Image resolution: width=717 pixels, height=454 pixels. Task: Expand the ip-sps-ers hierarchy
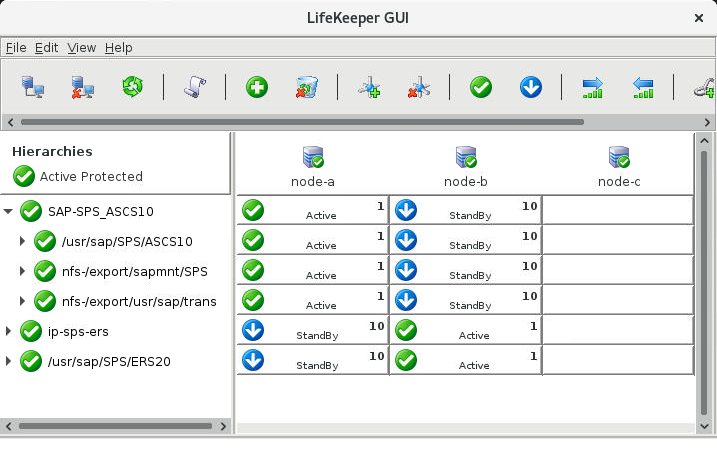(8, 331)
